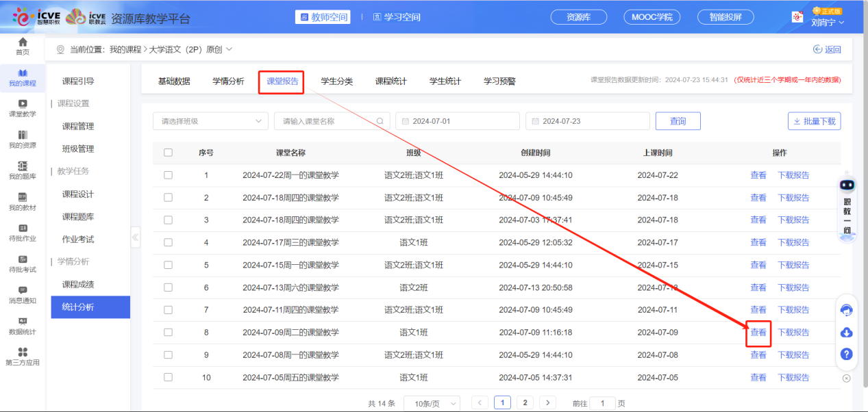Click the floating download icon on the right
Image resolution: width=868 pixels, height=412 pixels.
click(847, 333)
